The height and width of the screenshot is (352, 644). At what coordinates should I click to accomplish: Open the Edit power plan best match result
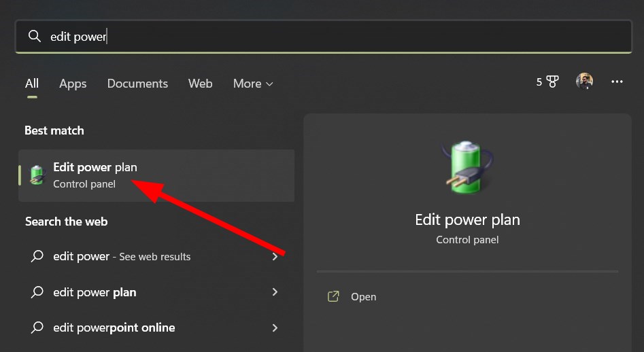pyautogui.click(x=156, y=175)
